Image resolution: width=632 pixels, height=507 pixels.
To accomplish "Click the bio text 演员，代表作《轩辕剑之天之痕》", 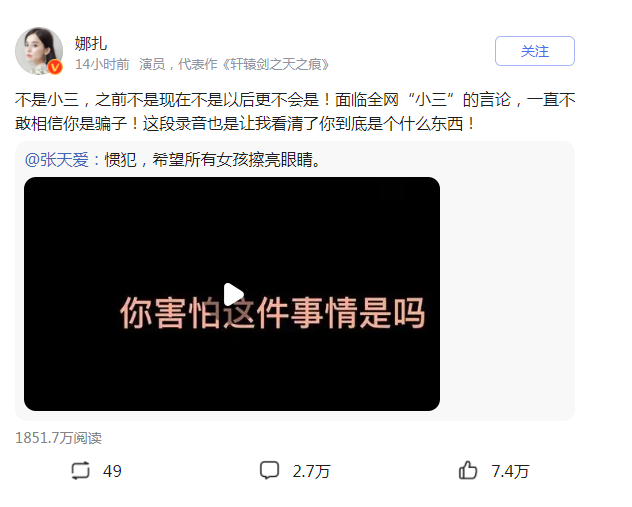I will (234, 64).
